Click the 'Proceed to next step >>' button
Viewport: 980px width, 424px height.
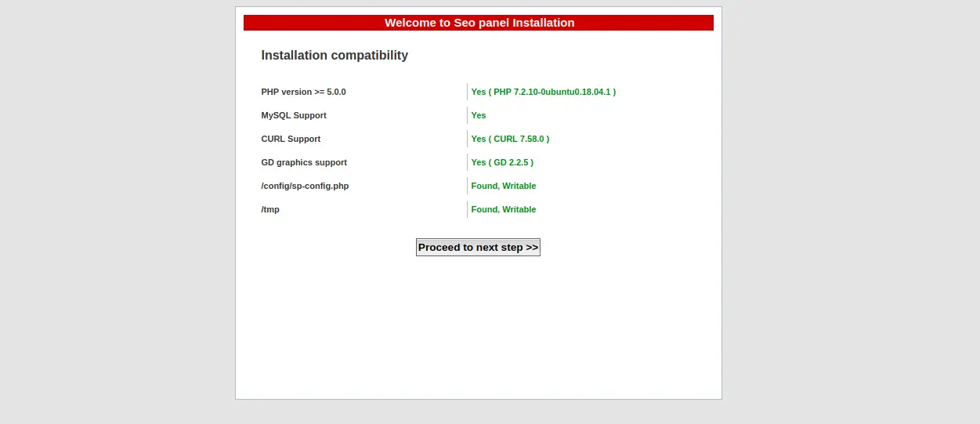(478, 247)
